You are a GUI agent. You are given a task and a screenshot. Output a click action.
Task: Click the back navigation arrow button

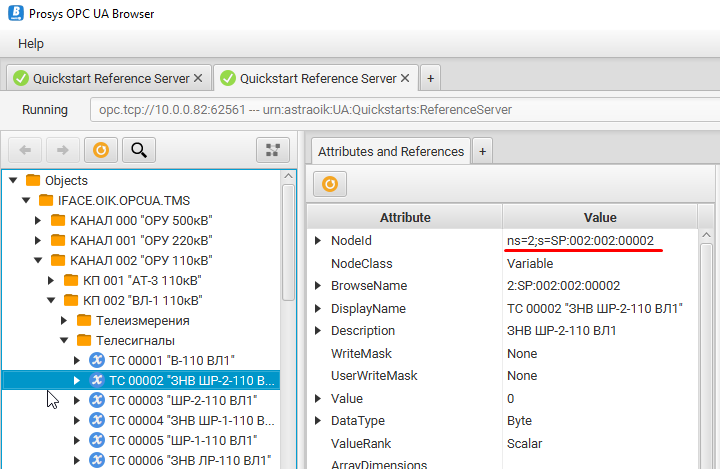click(x=25, y=150)
